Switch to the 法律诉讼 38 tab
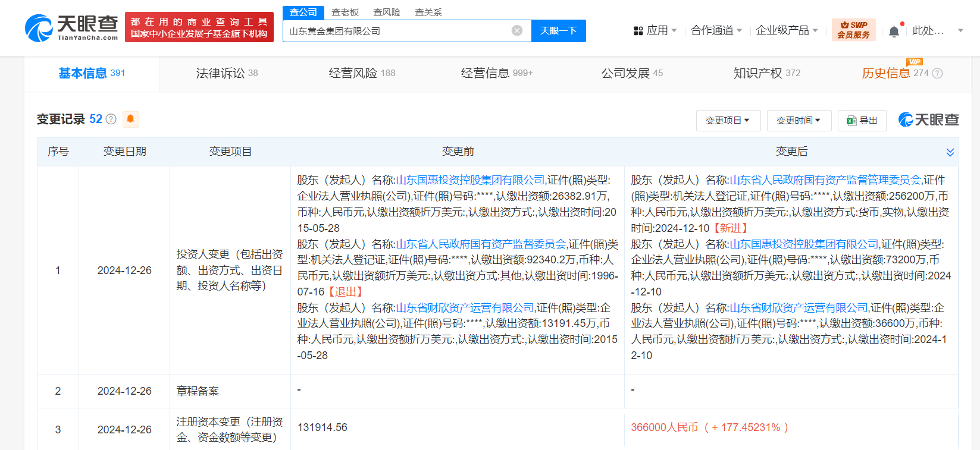The height and width of the screenshot is (450, 980). [227, 73]
